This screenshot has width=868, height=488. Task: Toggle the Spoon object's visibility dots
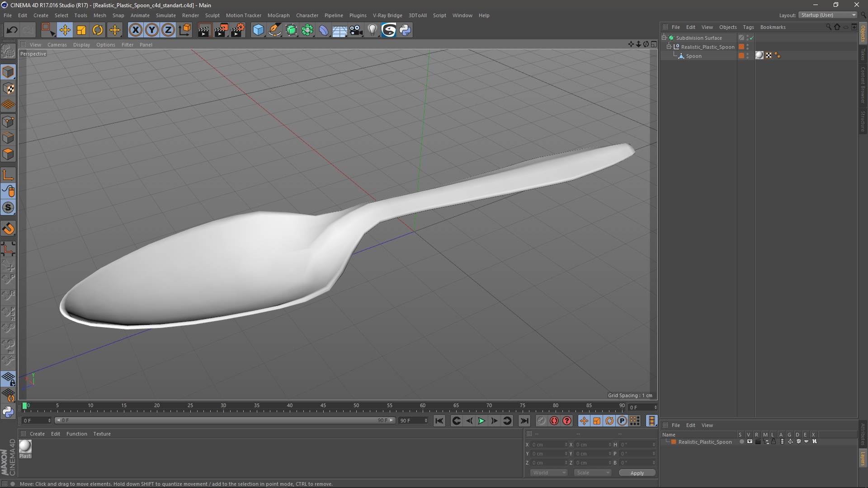coord(748,56)
